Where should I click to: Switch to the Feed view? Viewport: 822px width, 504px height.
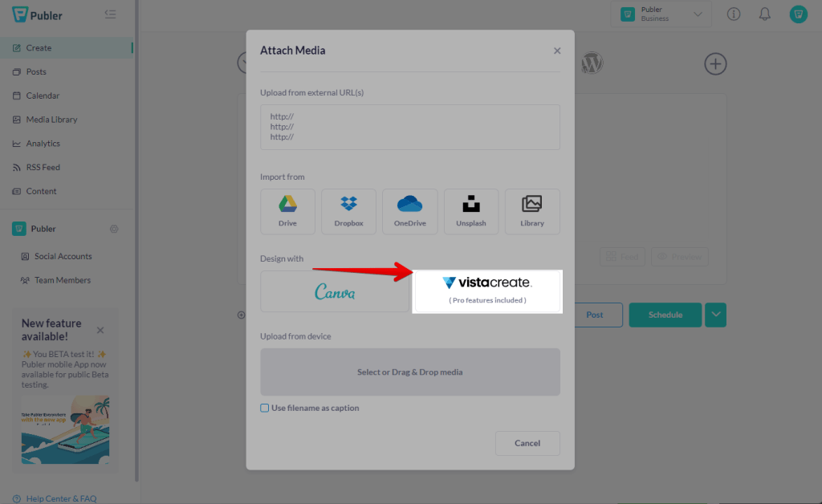(622, 257)
